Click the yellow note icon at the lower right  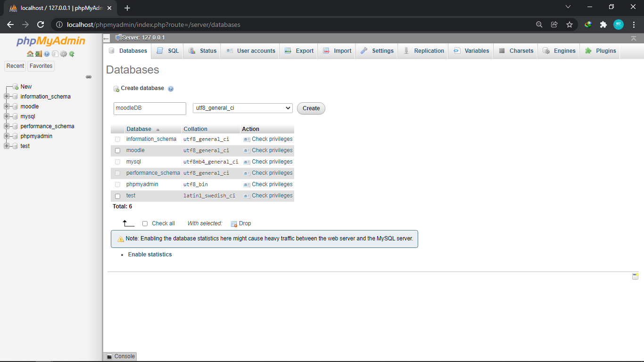tap(635, 276)
